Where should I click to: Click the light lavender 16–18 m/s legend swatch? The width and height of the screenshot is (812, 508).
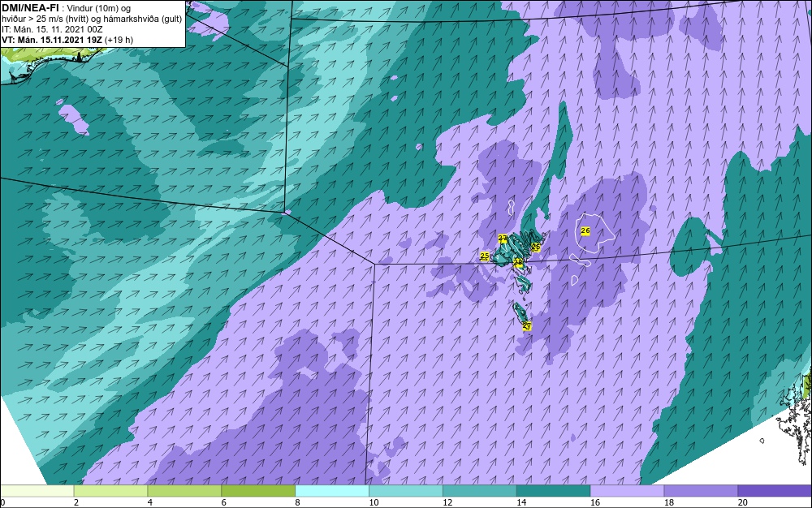[x=627, y=491]
